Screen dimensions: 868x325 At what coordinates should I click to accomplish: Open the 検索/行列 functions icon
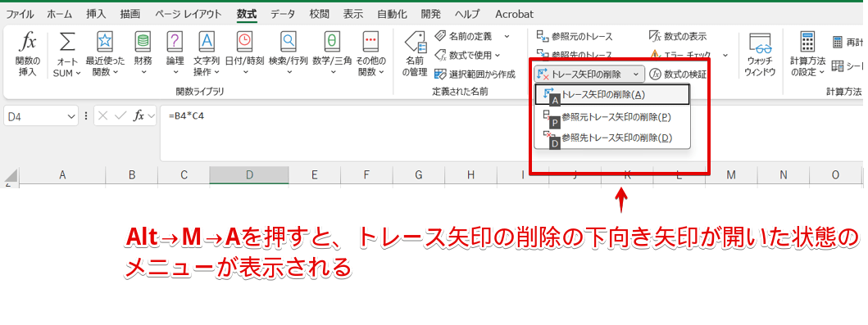tap(288, 41)
